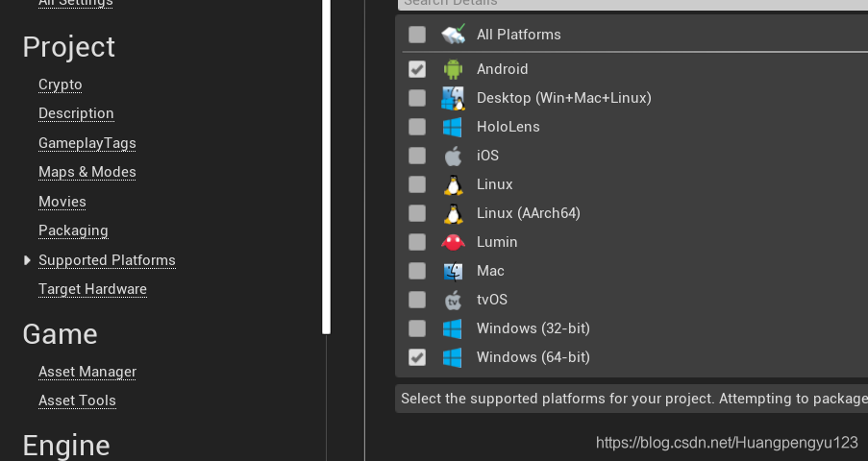Expand the Supported Platforms arrow

27,260
